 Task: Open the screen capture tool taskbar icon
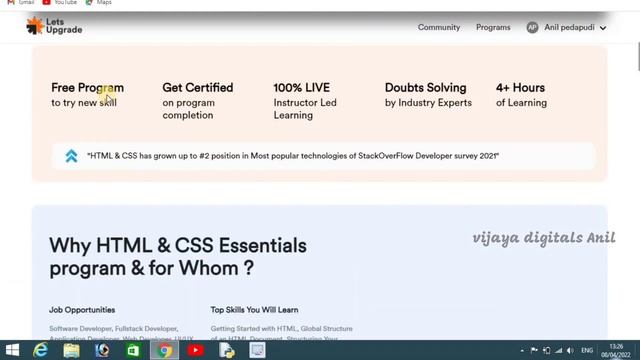258,350
